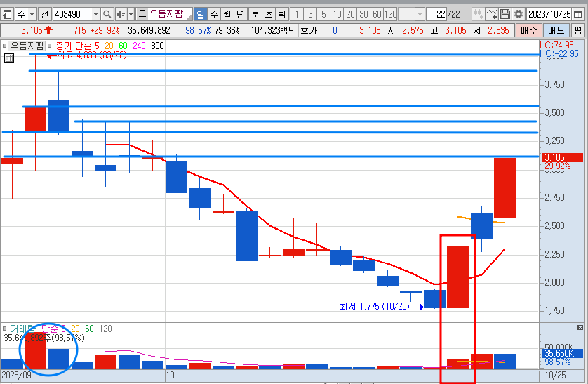The height and width of the screenshot is (384, 588).
Task: Click the 매도 sell button
Action: pyautogui.click(x=556, y=30)
